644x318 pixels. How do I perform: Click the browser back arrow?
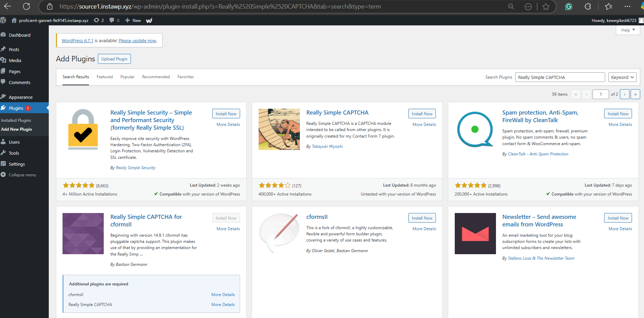pyautogui.click(x=7, y=6)
